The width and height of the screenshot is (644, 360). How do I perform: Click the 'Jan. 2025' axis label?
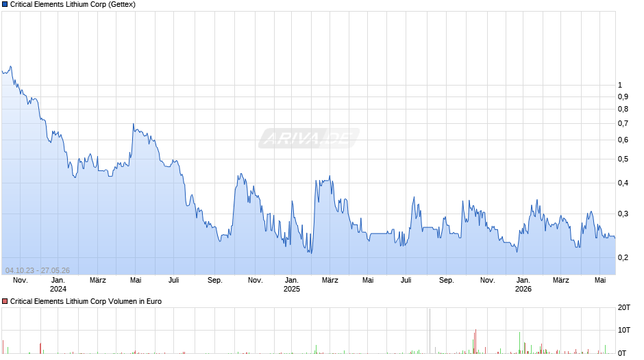pyautogui.click(x=292, y=285)
